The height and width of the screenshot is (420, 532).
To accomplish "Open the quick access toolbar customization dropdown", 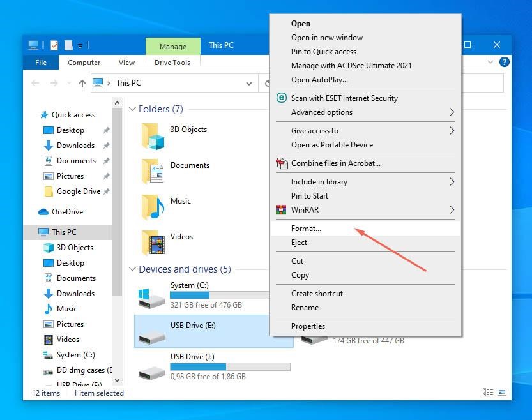I will (x=79, y=45).
